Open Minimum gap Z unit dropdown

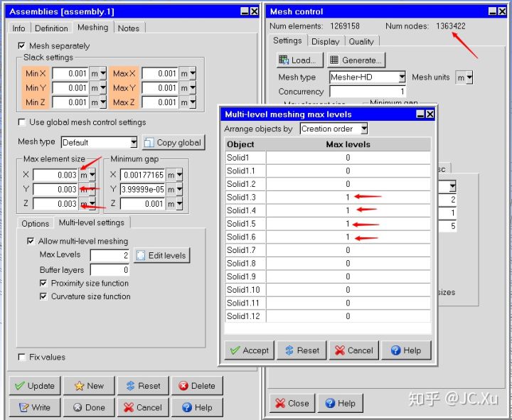click(x=179, y=204)
